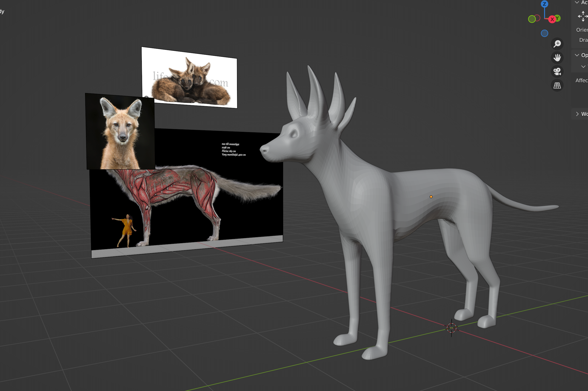This screenshot has height=391, width=588.
Task: Toggle perspective/orthographic grid button
Action: [557, 85]
